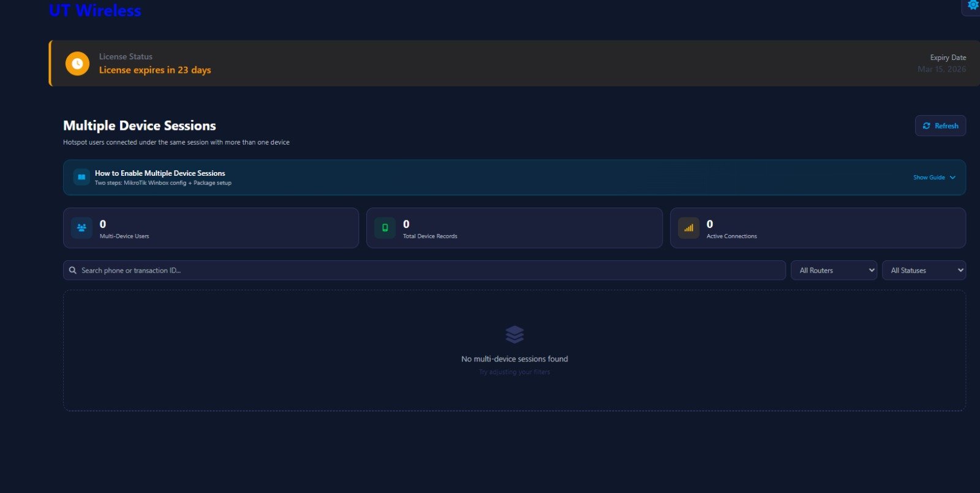Screen dimensions: 980x493
Task: Click the stacked layers empty-state icon
Action: [514, 334]
